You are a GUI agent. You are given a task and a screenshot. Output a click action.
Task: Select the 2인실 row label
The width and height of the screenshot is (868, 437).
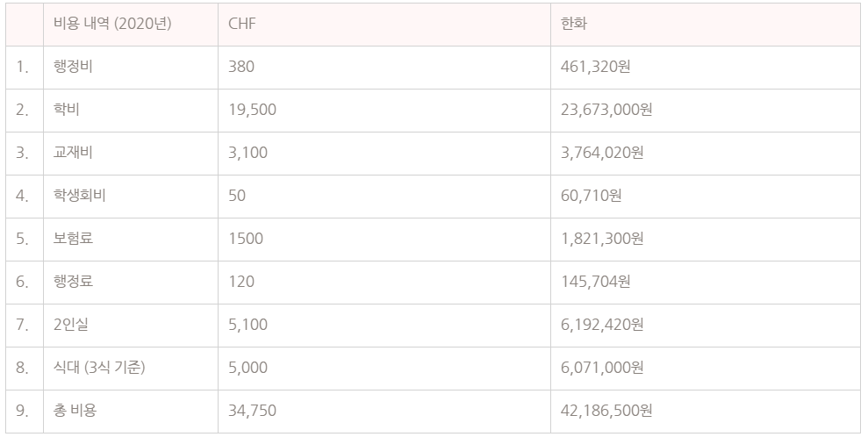pyautogui.click(x=71, y=324)
